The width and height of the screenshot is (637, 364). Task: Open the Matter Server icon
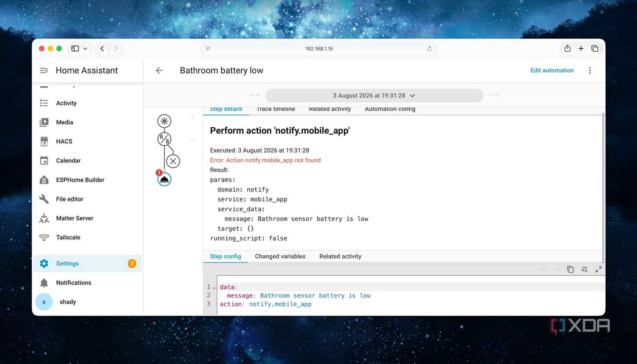click(44, 218)
